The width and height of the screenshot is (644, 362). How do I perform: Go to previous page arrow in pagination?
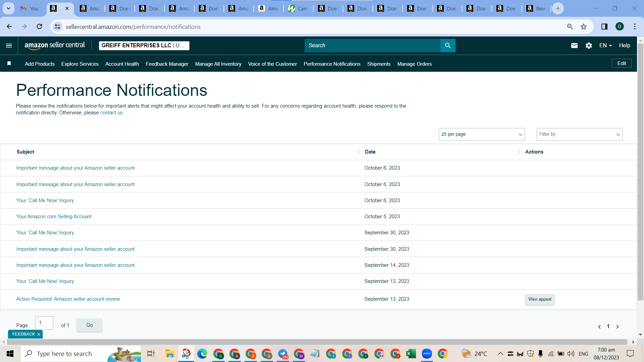599,326
